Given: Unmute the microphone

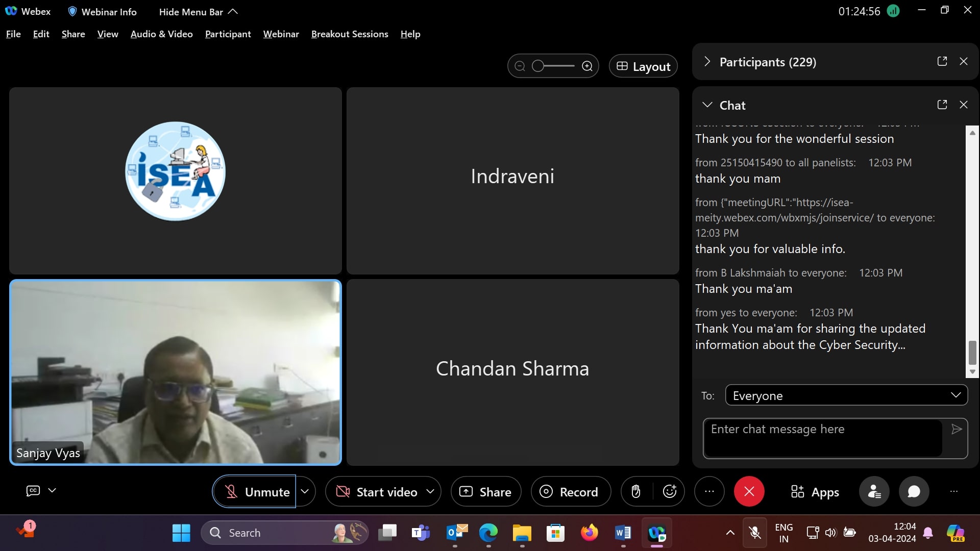Looking at the screenshot, I should [x=255, y=492].
